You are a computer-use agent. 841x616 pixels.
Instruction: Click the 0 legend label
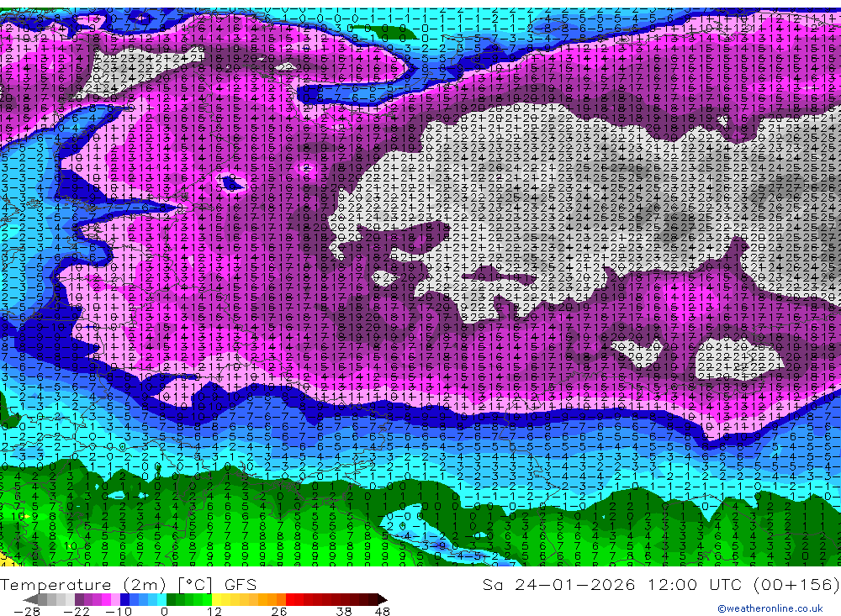click(165, 612)
